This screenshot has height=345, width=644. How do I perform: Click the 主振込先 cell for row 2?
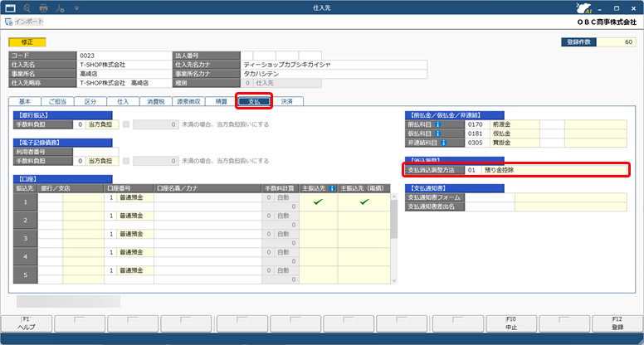(318, 221)
